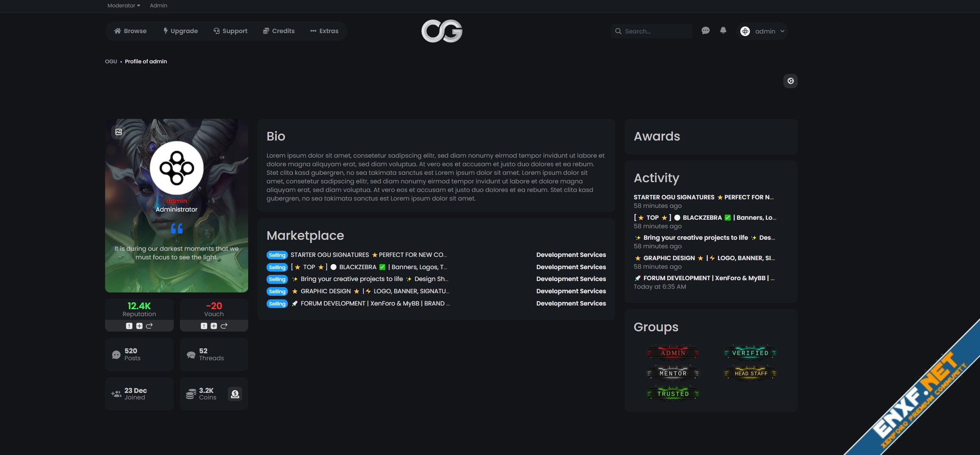Click the exclamation icon under Vouch
980x455 pixels.
pos(204,326)
